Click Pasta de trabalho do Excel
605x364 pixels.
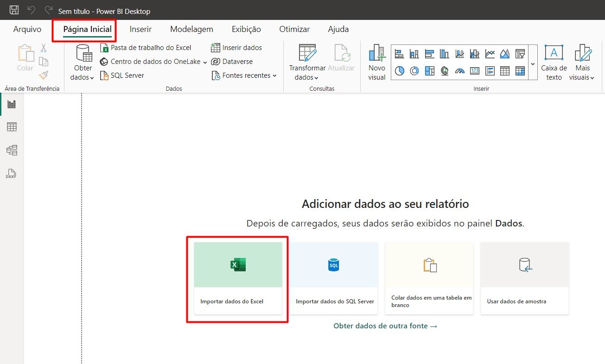(x=146, y=48)
